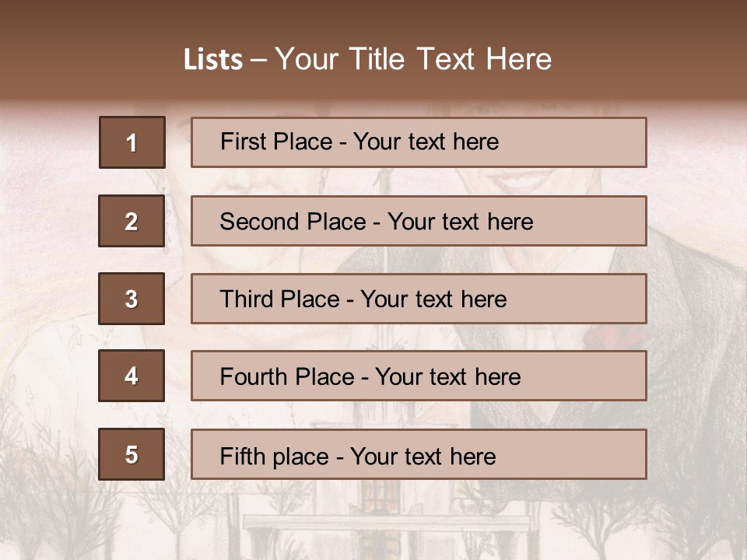
Task: Click the First Place text box
Action: (419, 142)
